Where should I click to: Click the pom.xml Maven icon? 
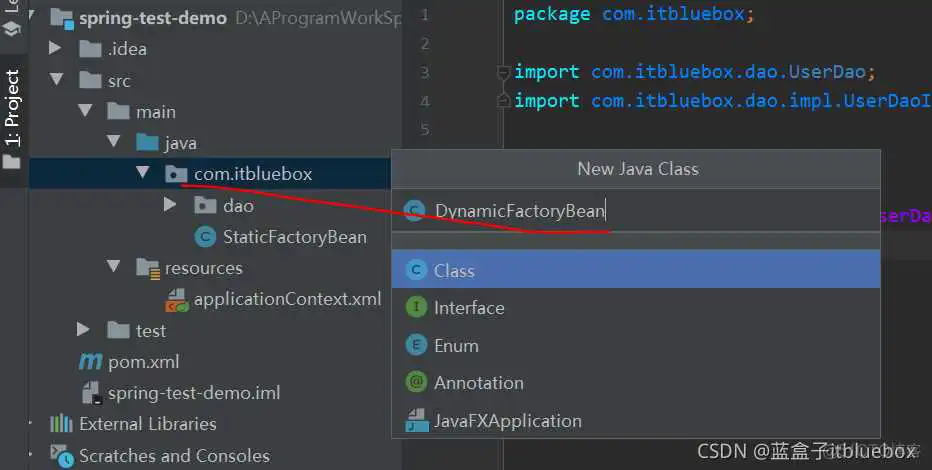pos(91,362)
